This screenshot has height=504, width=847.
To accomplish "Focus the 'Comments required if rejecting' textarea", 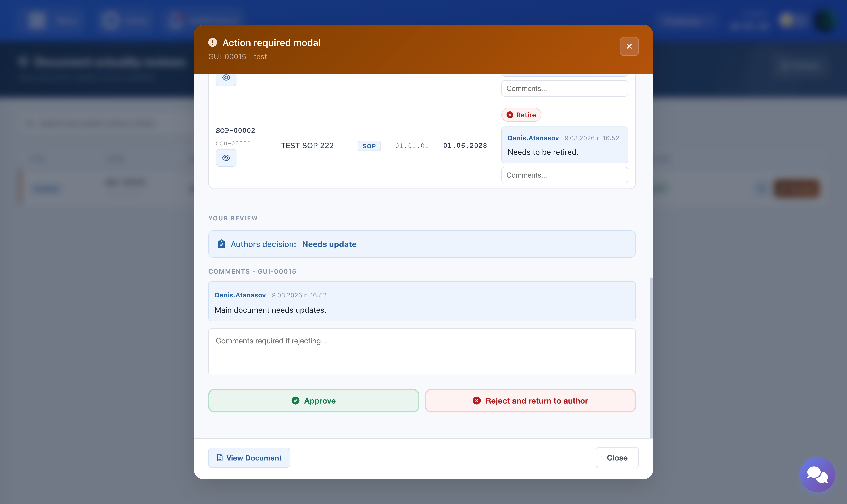I will 422,351.
